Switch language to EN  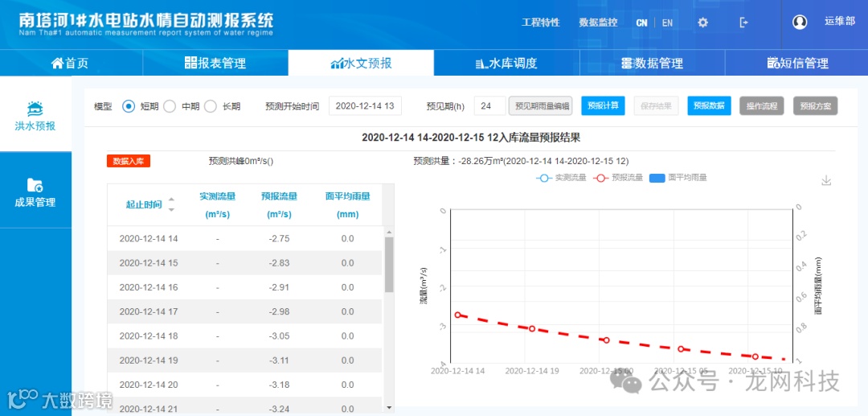[x=667, y=23]
